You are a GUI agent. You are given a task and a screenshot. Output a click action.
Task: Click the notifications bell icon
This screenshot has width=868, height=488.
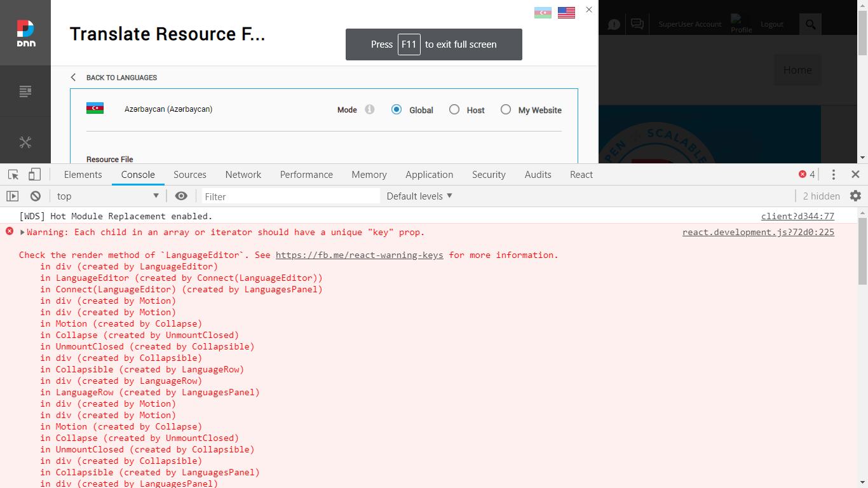(x=614, y=24)
